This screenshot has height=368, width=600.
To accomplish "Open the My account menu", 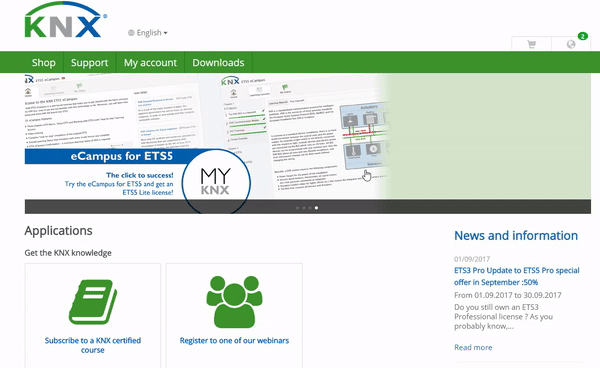I will coord(150,62).
